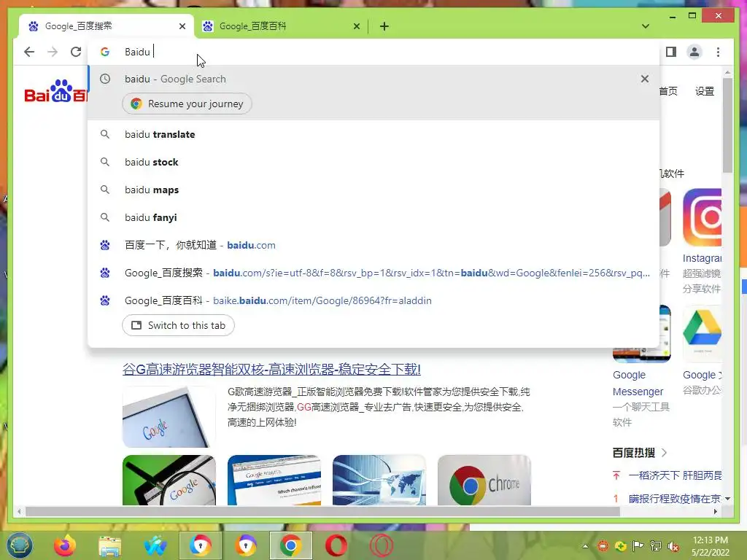Open File Explorer from the taskbar
Image resolution: width=747 pixels, height=560 pixels.
(x=110, y=545)
